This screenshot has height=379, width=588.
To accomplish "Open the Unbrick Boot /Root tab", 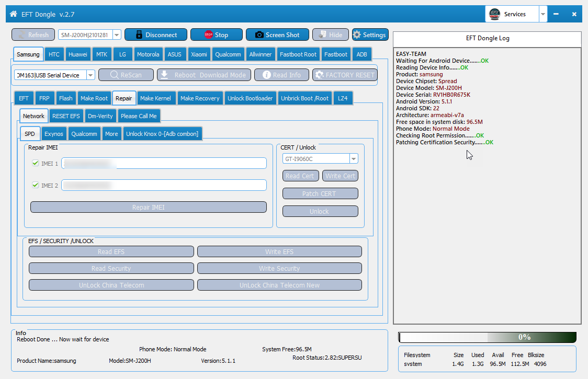I will [304, 98].
